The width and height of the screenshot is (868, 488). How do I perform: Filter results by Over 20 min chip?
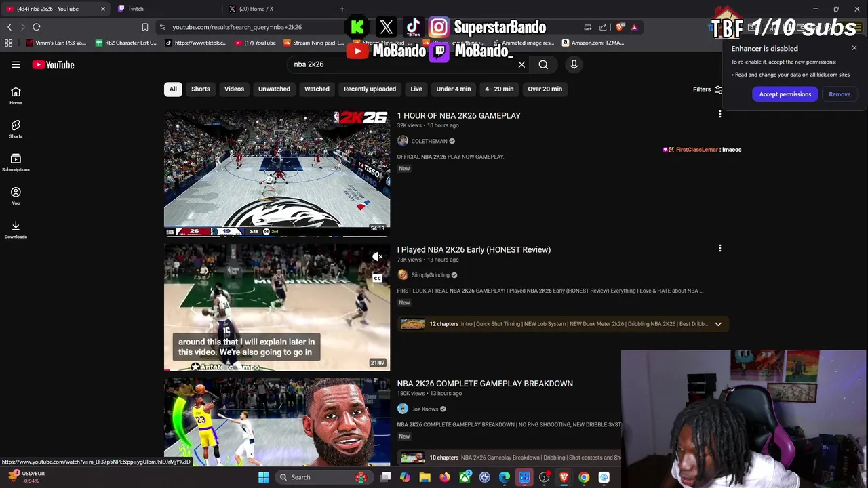[x=545, y=89]
